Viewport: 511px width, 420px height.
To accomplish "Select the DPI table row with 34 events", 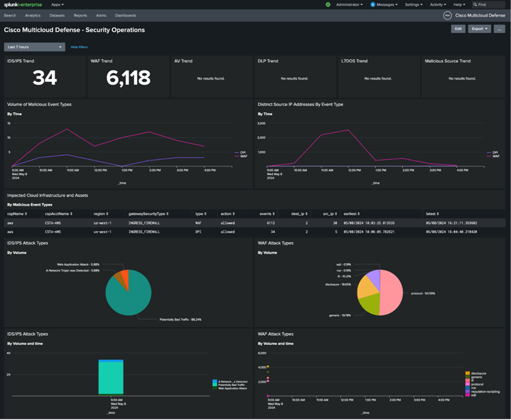I will coord(255,232).
